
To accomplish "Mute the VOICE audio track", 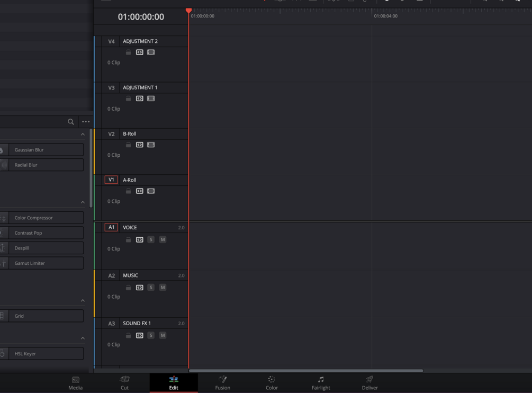I will [163, 239].
